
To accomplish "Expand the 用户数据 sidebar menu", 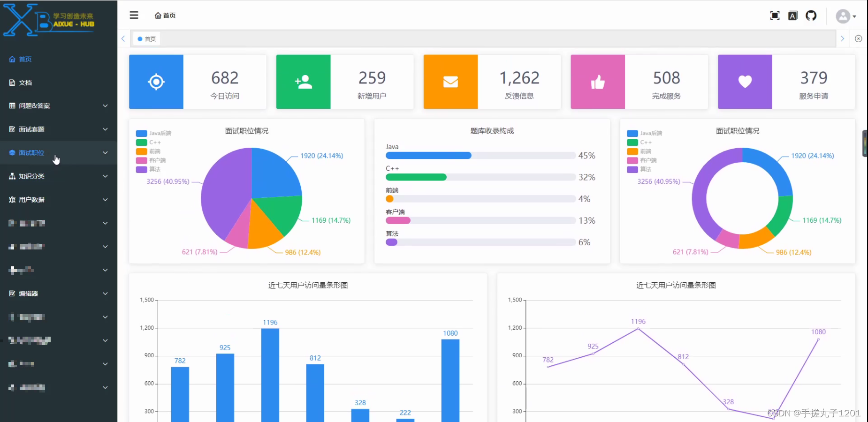I will 59,200.
